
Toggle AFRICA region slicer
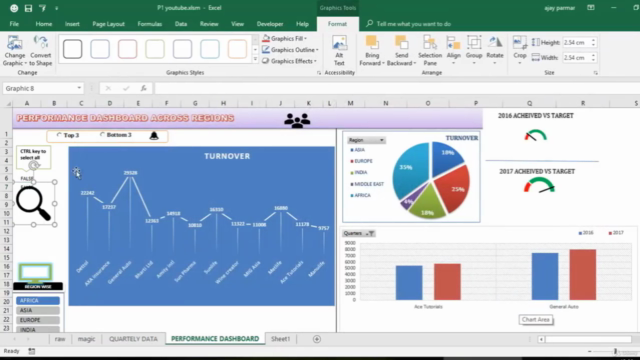pyautogui.click(x=38, y=300)
